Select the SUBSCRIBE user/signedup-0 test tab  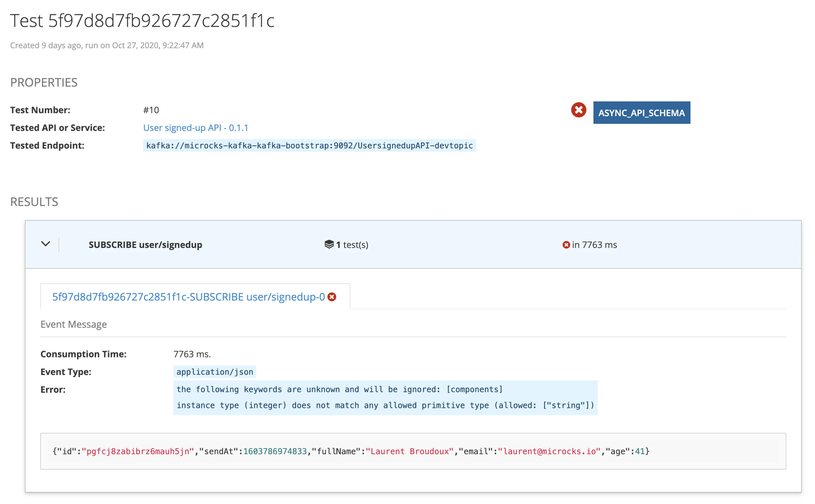click(x=188, y=297)
